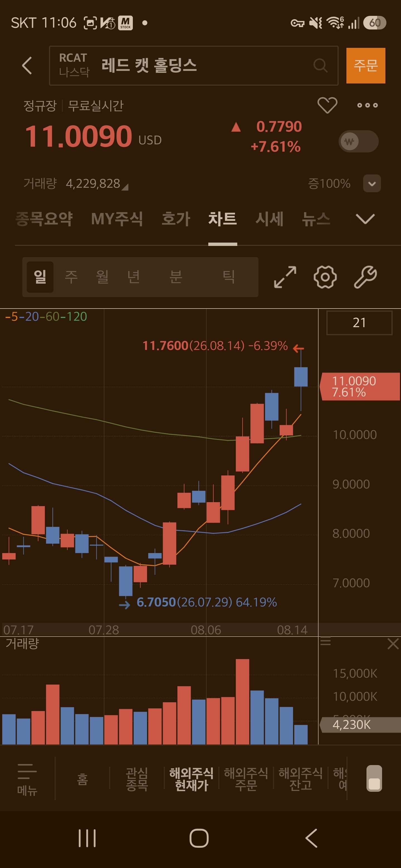Expand the 증100% margin dropdown
401x868 pixels.
click(x=372, y=184)
